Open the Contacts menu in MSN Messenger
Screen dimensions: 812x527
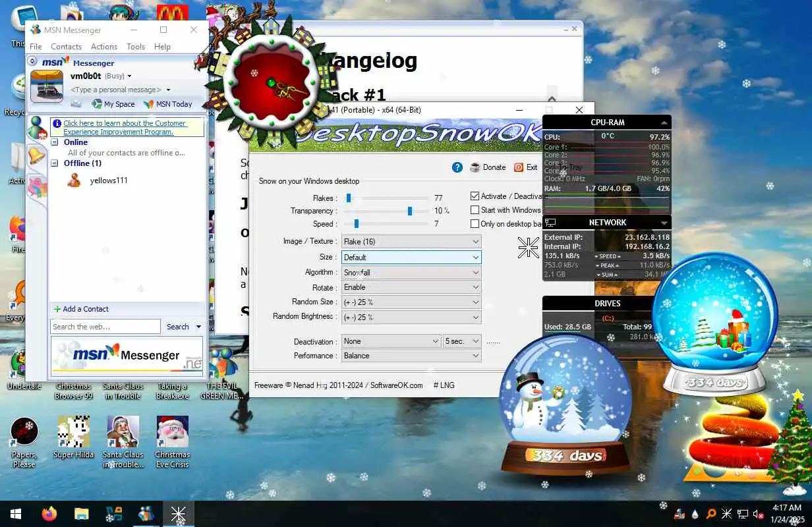point(66,47)
